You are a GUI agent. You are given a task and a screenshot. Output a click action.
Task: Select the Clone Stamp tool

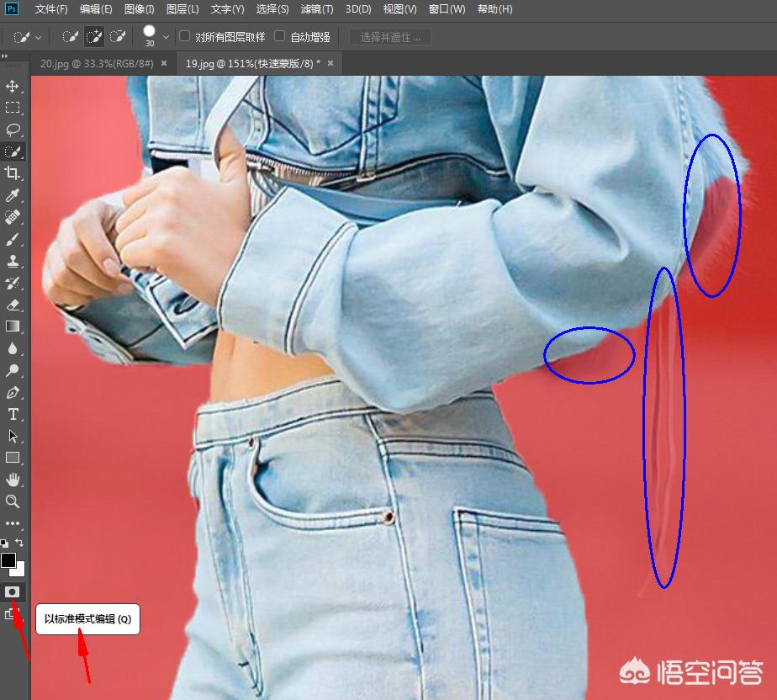[12, 261]
